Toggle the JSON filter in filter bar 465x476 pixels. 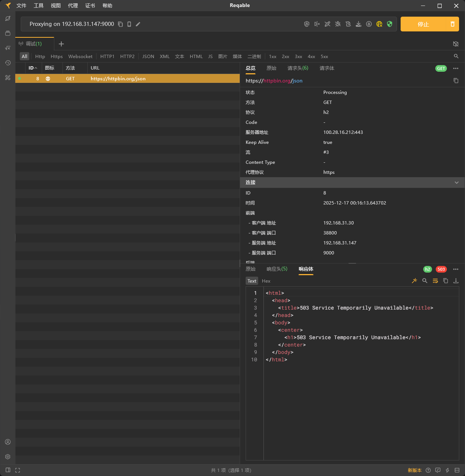[x=148, y=57]
